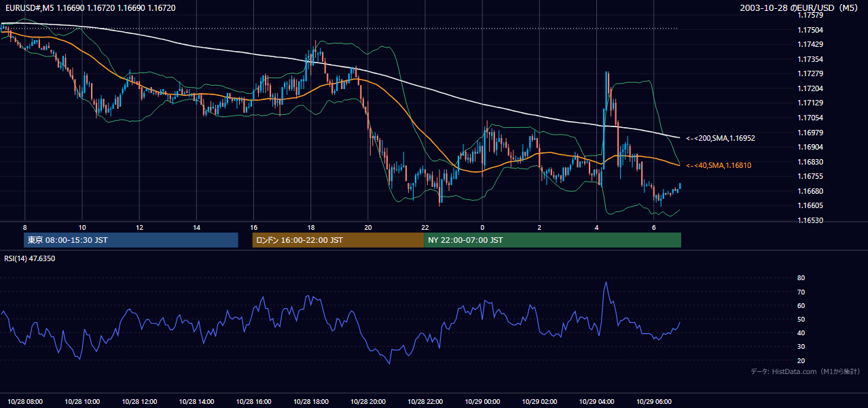Click price axis value 1.17204
This screenshot has width=868, height=408.
[810, 88]
